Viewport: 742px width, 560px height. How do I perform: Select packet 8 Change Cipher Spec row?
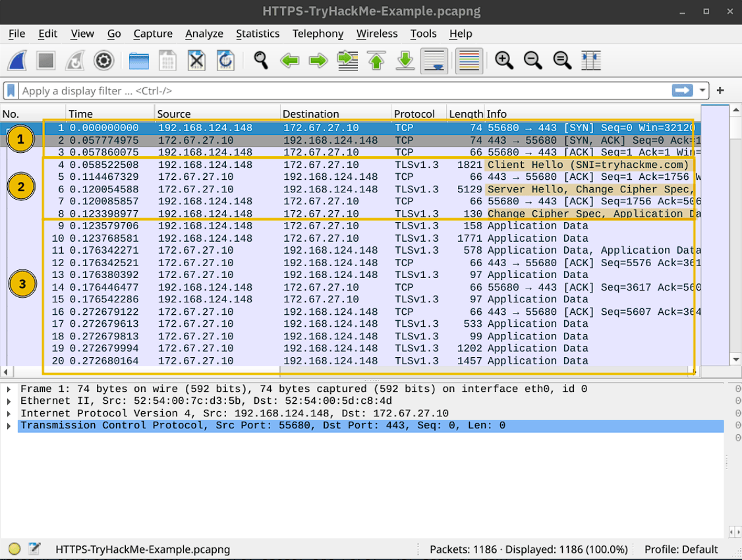[x=350, y=213]
